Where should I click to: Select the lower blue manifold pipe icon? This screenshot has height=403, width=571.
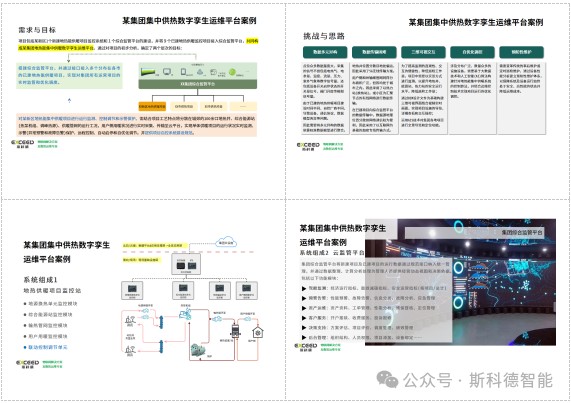[161, 346]
